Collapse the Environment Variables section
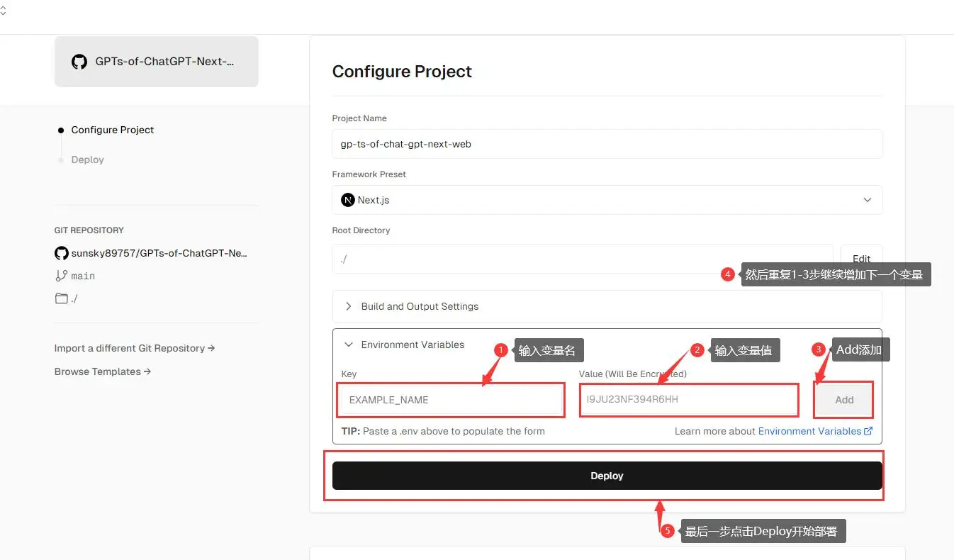The image size is (954, 560). pyautogui.click(x=348, y=345)
